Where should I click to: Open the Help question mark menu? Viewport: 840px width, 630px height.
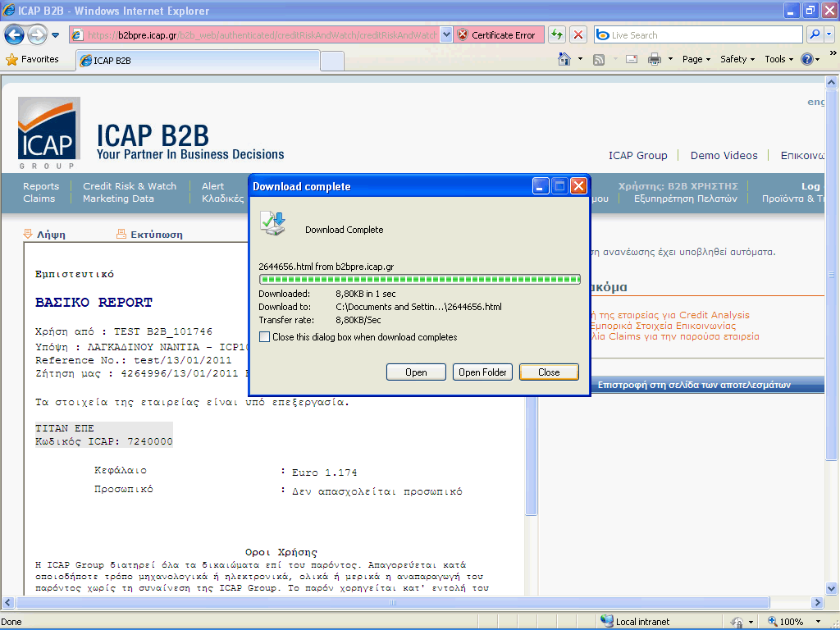coord(810,59)
